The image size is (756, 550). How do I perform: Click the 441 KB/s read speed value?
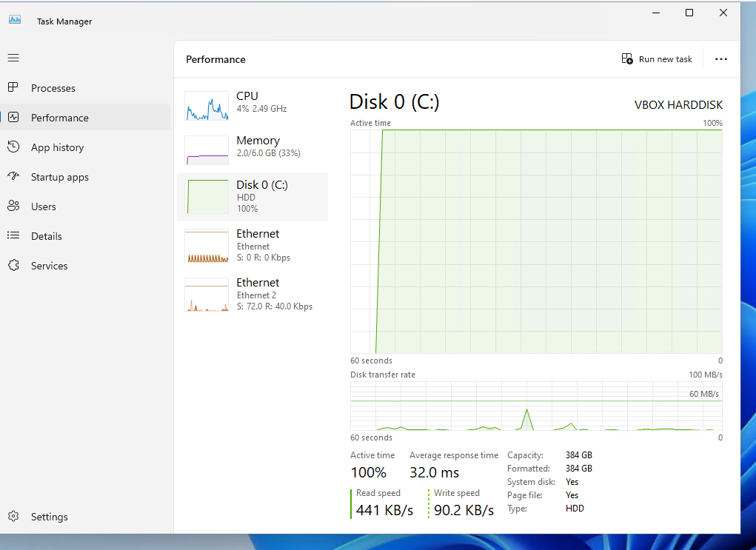pyautogui.click(x=384, y=510)
